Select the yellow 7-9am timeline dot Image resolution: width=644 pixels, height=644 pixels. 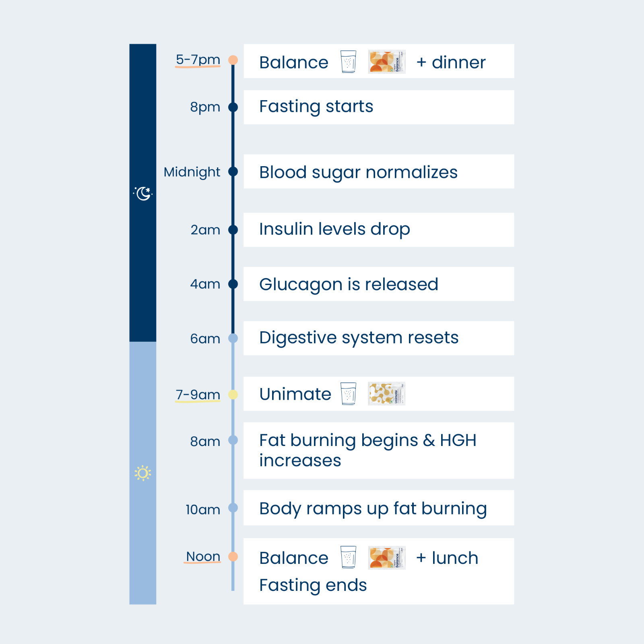pyautogui.click(x=233, y=394)
